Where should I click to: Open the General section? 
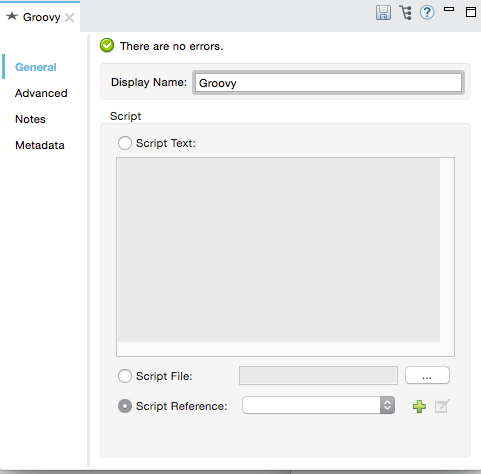click(36, 67)
